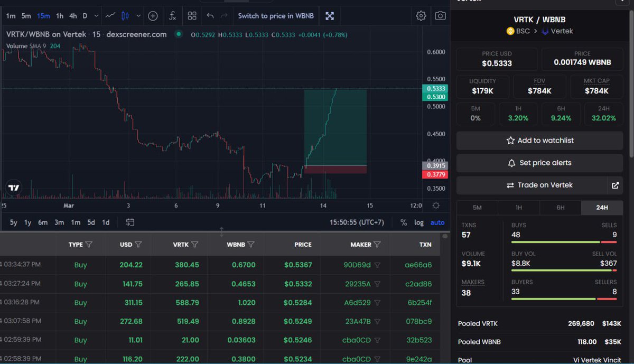
Task: Select the 1m interval
Action: tap(11, 16)
